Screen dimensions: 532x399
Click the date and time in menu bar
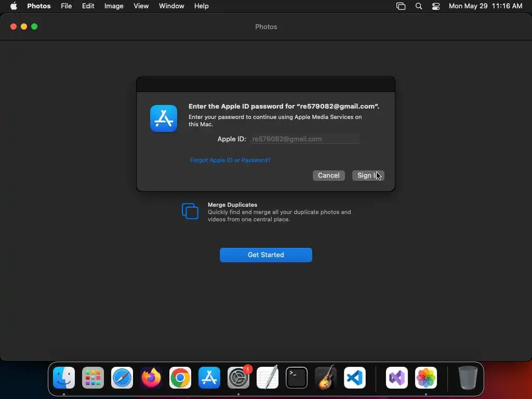485,6
